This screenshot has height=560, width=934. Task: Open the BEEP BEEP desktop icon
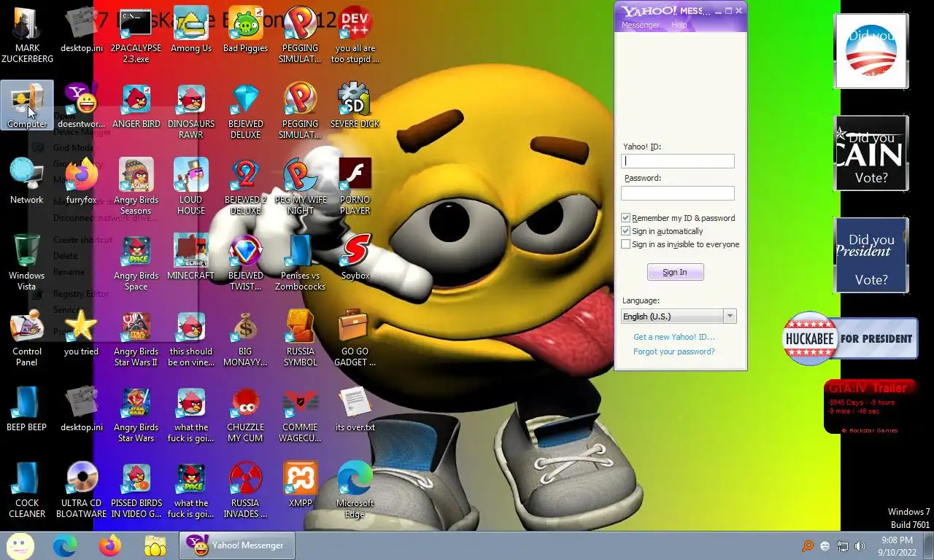coord(27,409)
